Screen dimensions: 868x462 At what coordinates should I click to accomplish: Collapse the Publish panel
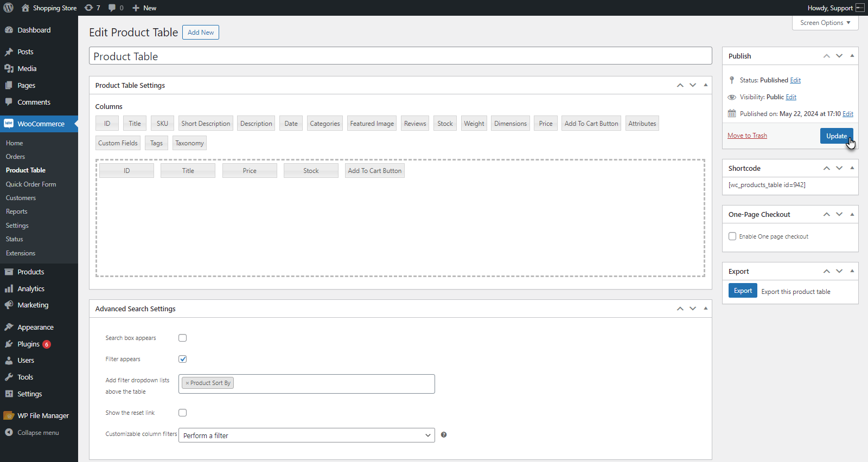point(852,56)
